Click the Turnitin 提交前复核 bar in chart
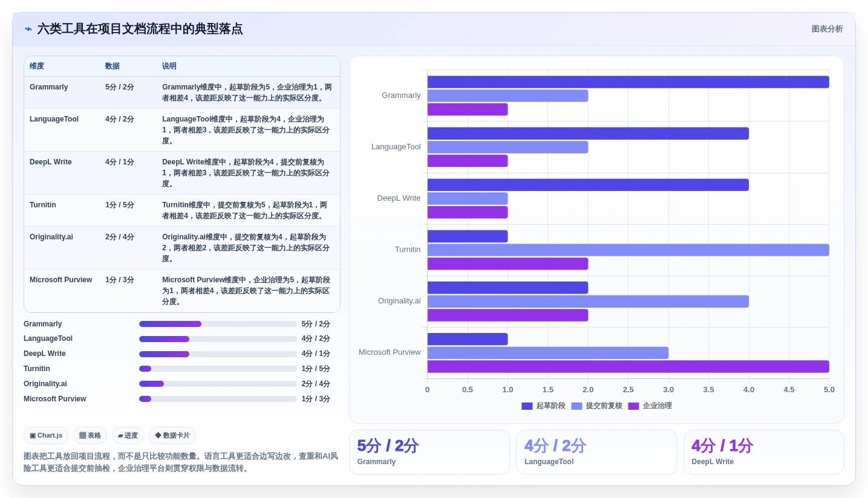The image size is (868, 498). click(628, 250)
